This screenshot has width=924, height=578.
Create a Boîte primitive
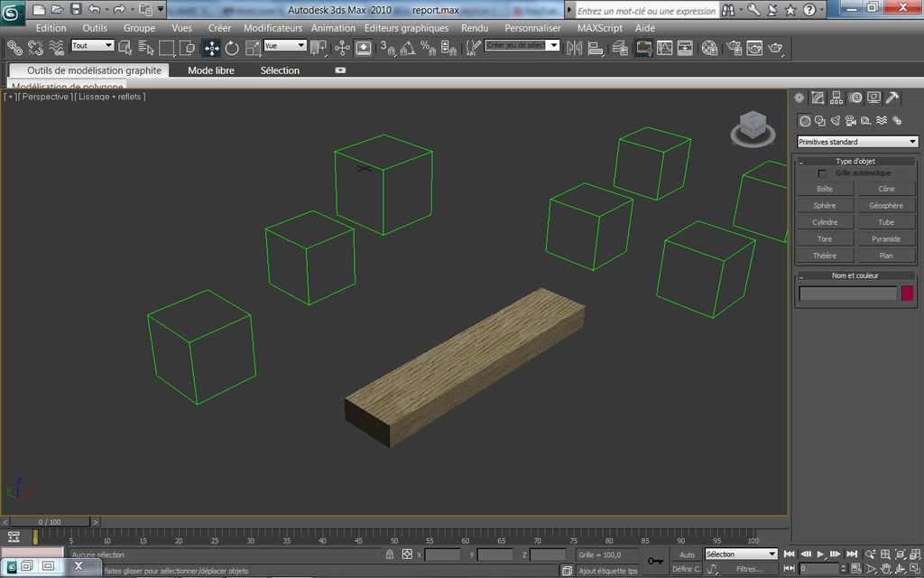pos(825,189)
